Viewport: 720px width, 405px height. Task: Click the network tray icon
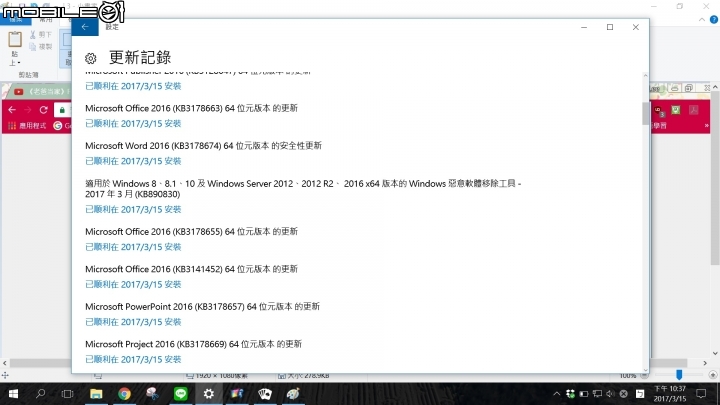tap(597, 394)
